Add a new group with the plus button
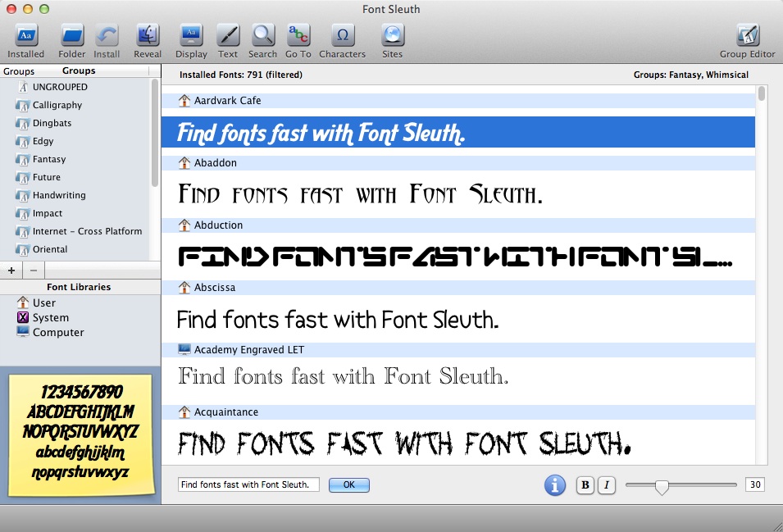783x532 pixels. click(x=11, y=271)
